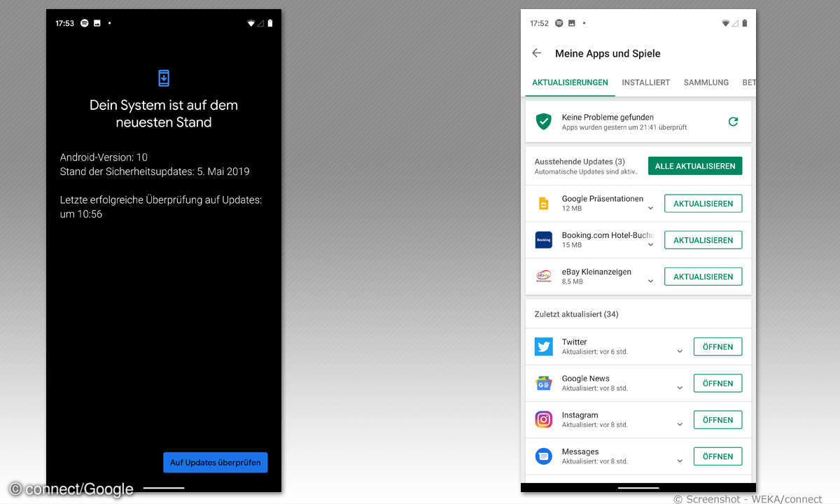
Task: Tap the refresh icon beside Keine Probleme gefunden
Action: click(x=733, y=122)
